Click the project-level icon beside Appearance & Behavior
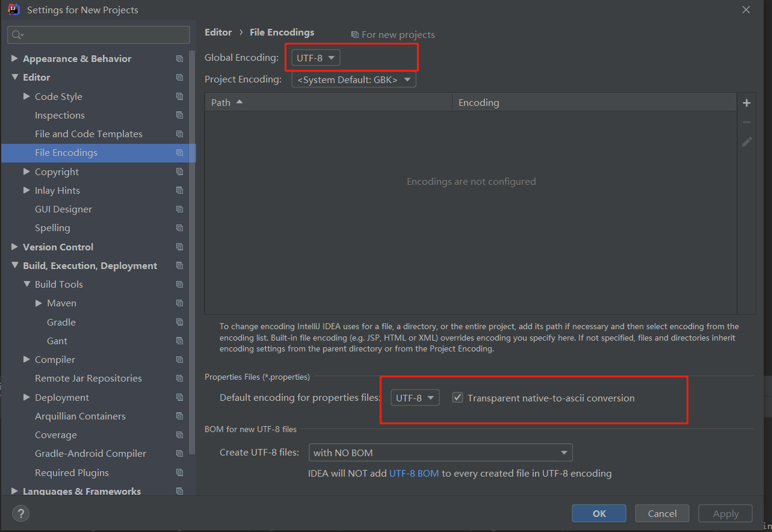772x532 pixels. pyautogui.click(x=179, y=58)
